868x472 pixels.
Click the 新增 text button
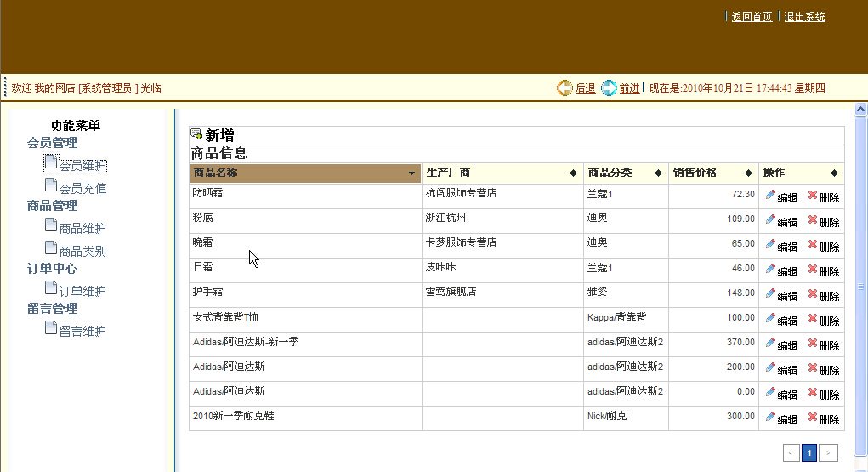220,135
